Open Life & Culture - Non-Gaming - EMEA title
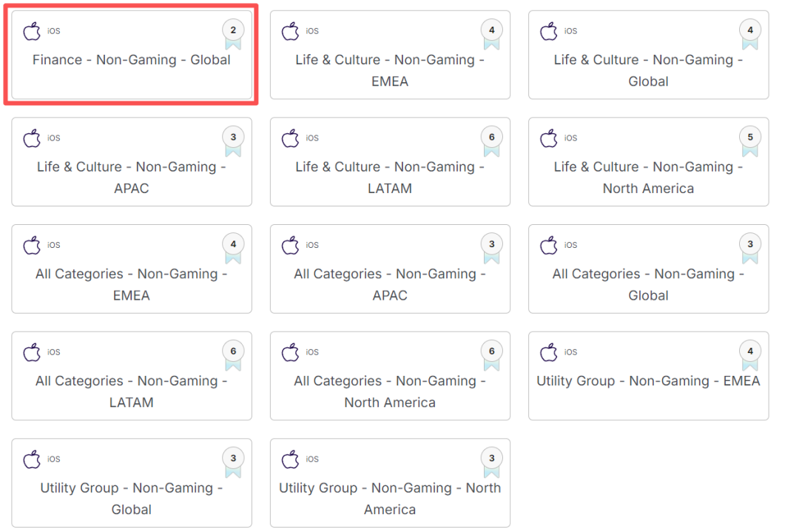Screen dimensions: 799x532 pyautogui.click(x=390, y=70)
